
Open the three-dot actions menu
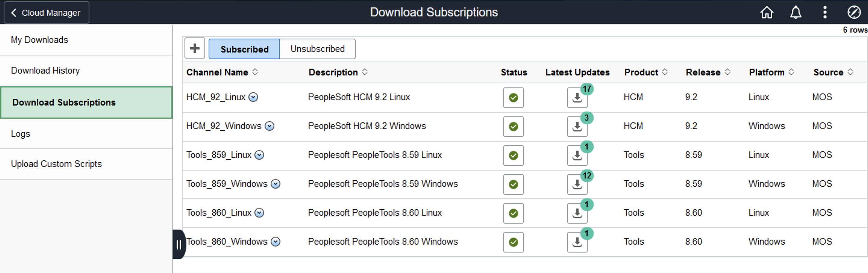click(825, 13)
